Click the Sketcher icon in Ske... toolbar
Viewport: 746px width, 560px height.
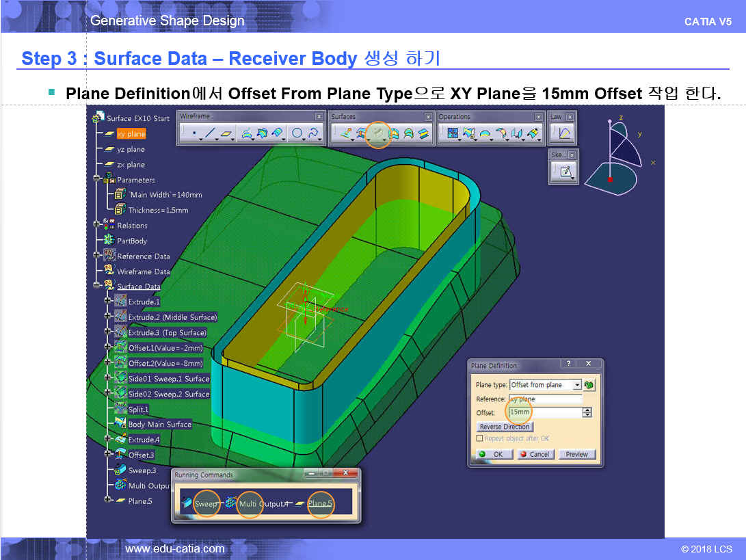pyautogui.click(x=565, y=172)
